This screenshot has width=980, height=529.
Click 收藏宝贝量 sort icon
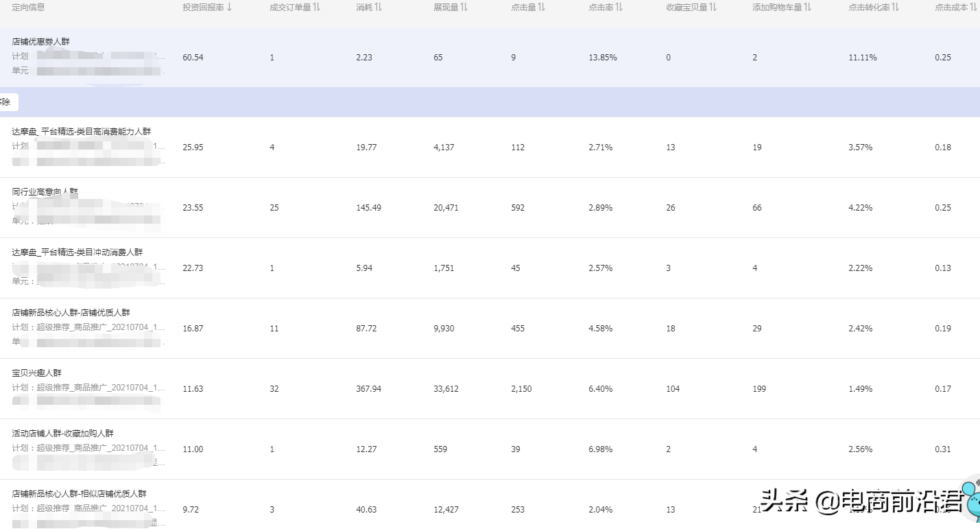(x=713, y=8)
